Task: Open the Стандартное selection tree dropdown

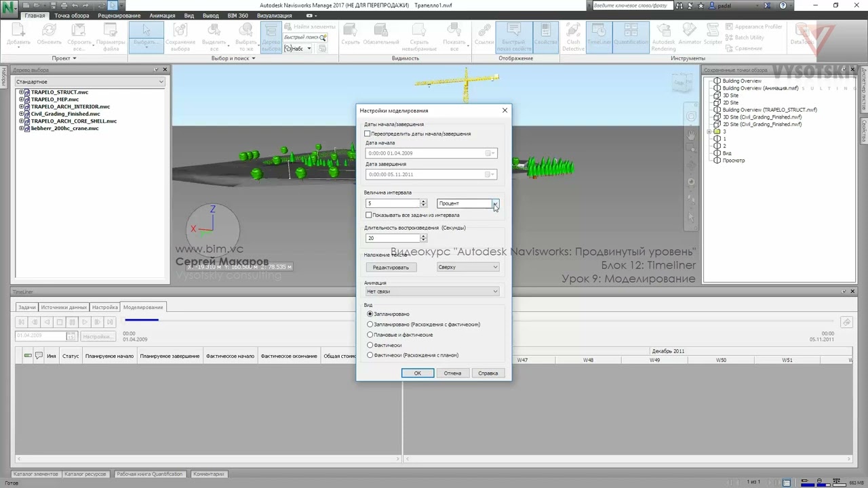Action: click(90, 82)
